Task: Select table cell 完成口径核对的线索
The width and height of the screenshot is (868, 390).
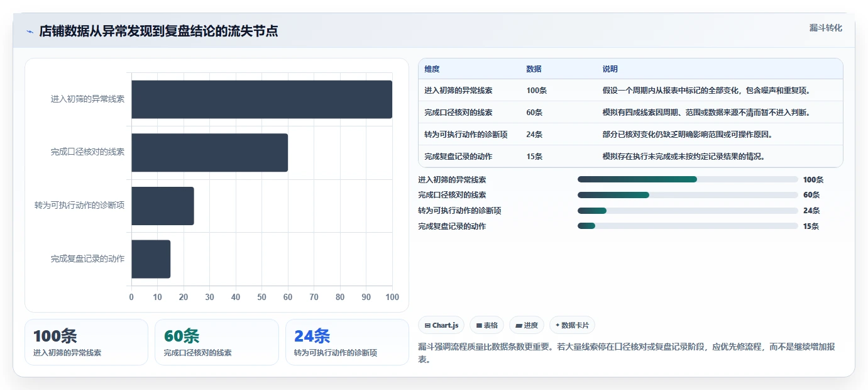Action: 458,113
